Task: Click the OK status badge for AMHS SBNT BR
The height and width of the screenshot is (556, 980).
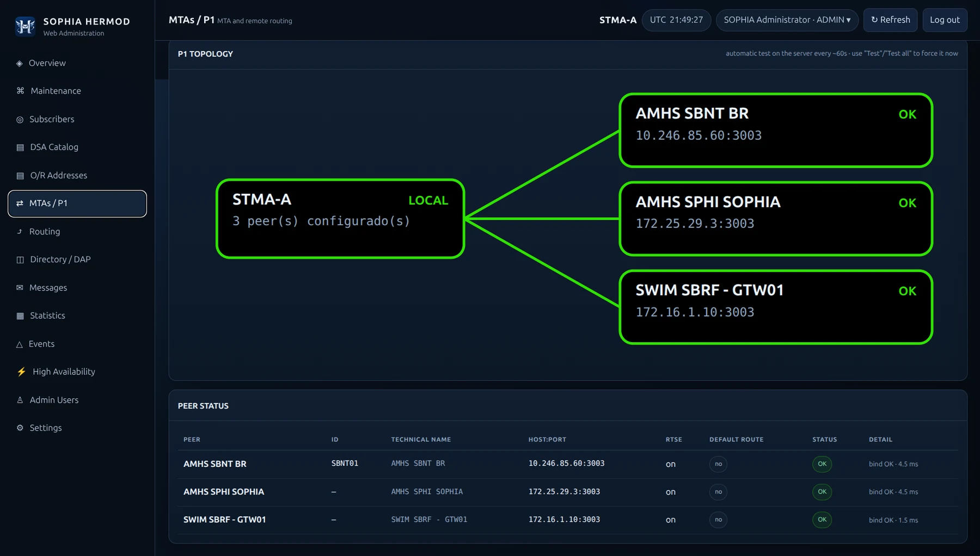Action: click(822, 464)
